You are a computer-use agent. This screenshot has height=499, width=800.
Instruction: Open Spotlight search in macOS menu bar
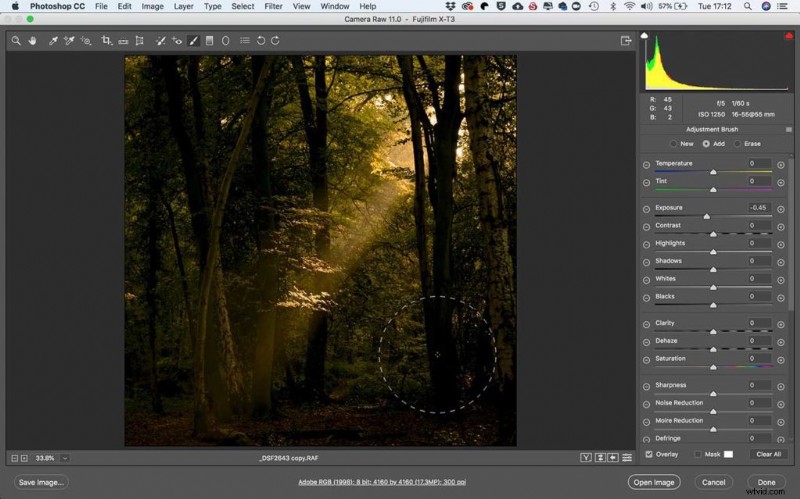click(x=747, y=6)
